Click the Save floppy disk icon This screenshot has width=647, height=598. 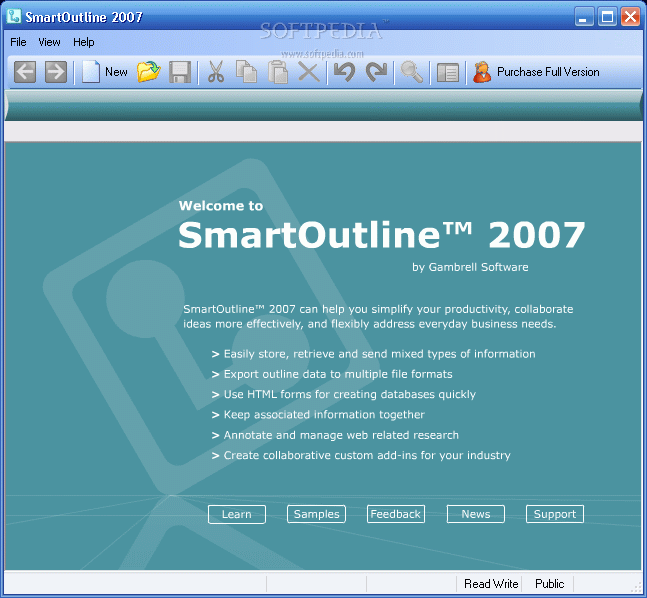click(180, 72)
